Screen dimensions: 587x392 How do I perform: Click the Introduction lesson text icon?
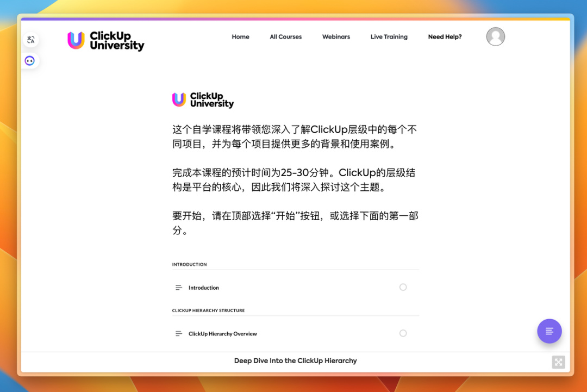coord(179,288)
